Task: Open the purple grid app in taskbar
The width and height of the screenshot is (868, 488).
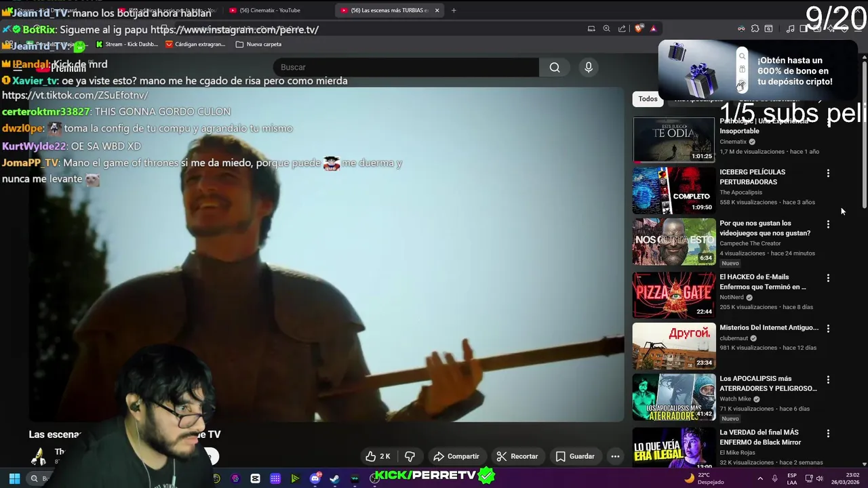Action: point(275,479)
